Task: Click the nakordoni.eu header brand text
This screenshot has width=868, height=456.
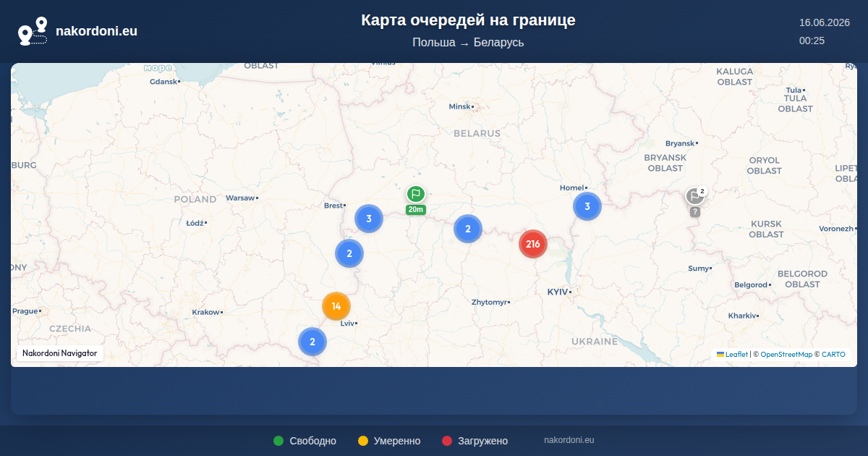Action: tap(96, 31)
